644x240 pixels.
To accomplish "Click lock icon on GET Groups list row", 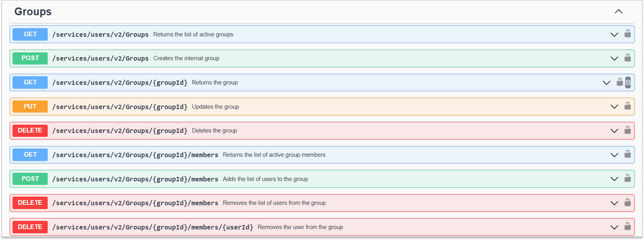I will (x=627, y=34).
